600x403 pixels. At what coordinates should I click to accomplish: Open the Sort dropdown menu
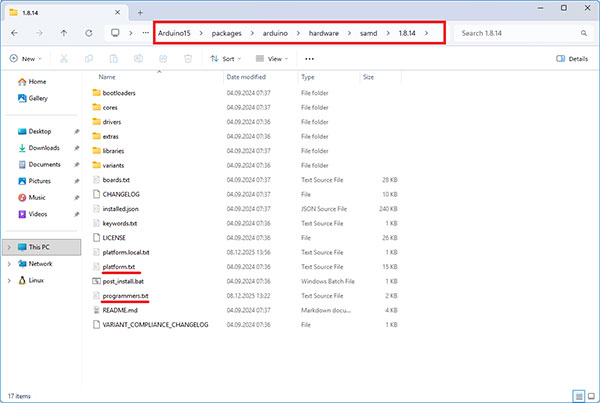pyautogui.click(x=228, y=59)
